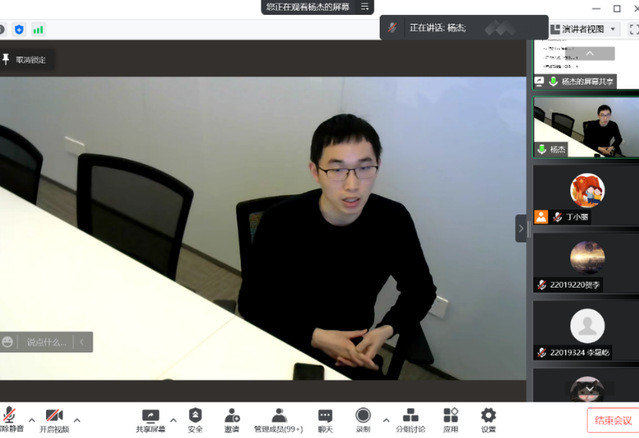Click the 共享屏幕 share screen icon
639x438 pixels.
pyautogui.click(x=150, y=418)
